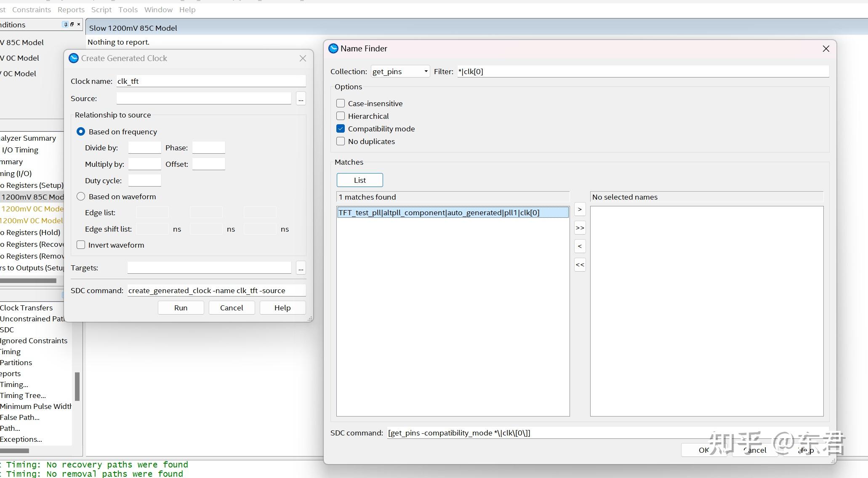
Task: Open the Reports menu
Action: click(x=71, y=9)
